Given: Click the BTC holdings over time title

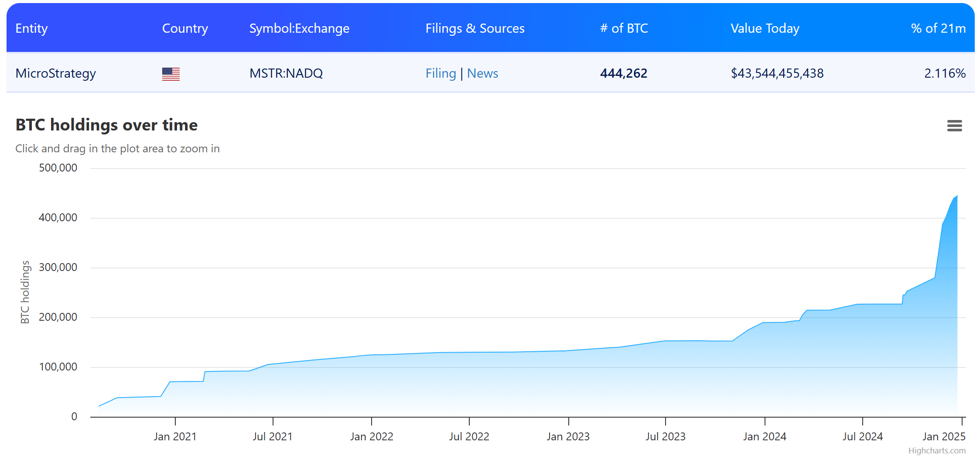Looking at the screenshot, I should tap(106, 125).
